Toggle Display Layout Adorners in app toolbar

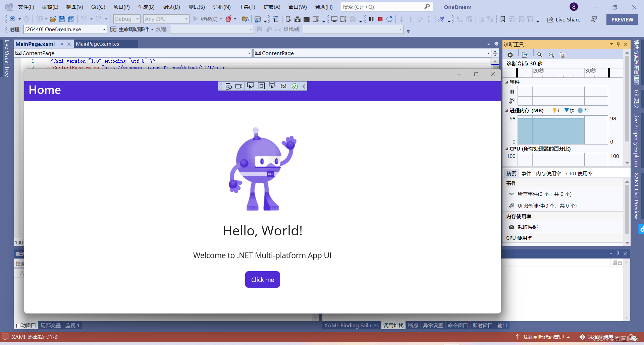tap(261, 86)
